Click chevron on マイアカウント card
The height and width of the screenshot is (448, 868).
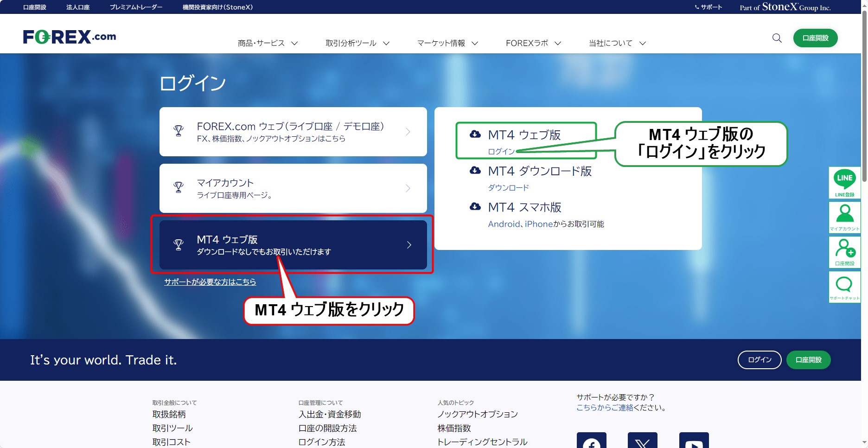[x=408, y=188]
